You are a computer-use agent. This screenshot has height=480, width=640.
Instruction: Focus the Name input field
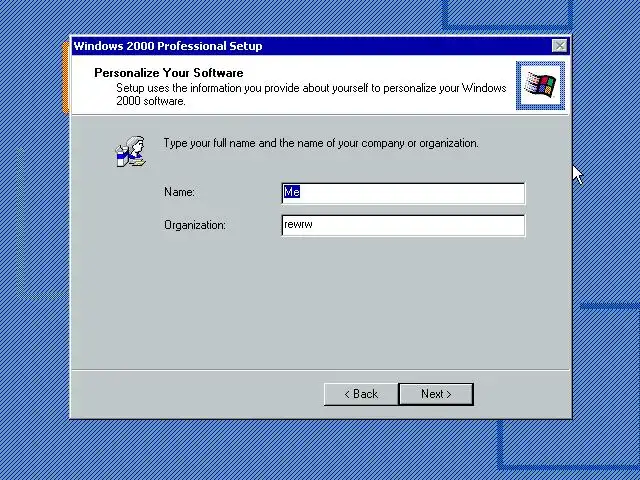[403, 193]
